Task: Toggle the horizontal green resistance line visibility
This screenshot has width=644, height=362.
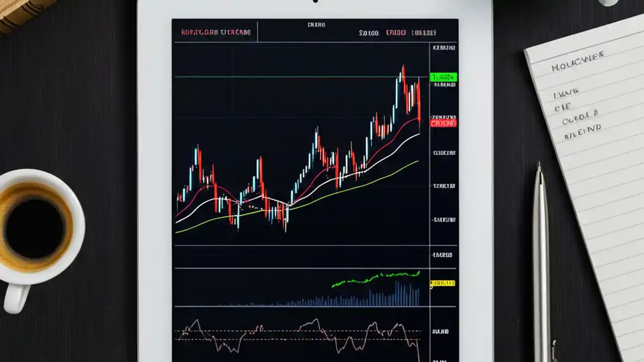Action: 302,76
